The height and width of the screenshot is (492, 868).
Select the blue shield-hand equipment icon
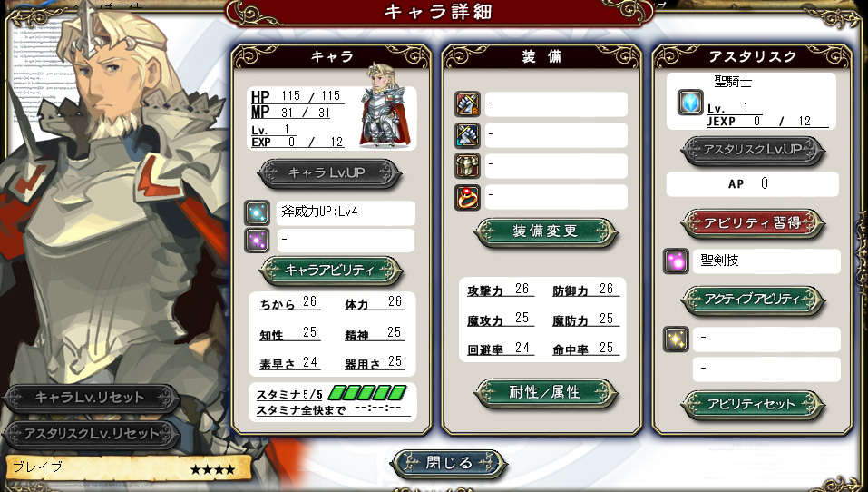coord(467,135)
